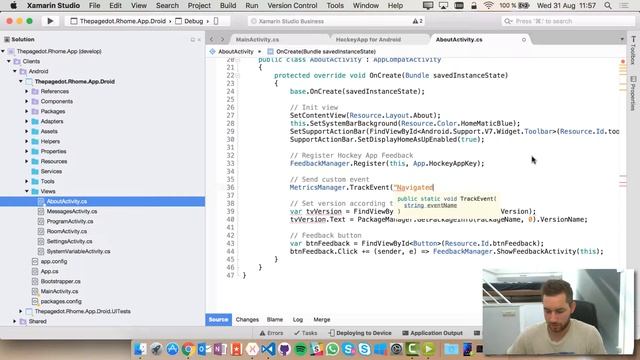
Task: Expand the Shared folder
Action: pos(15,321)
